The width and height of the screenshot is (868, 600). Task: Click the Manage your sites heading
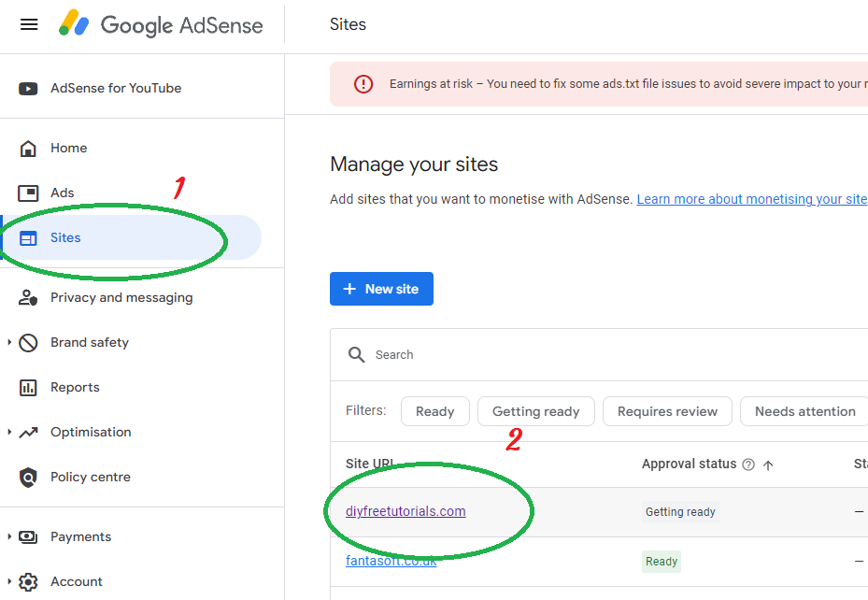tap(414, 164)
